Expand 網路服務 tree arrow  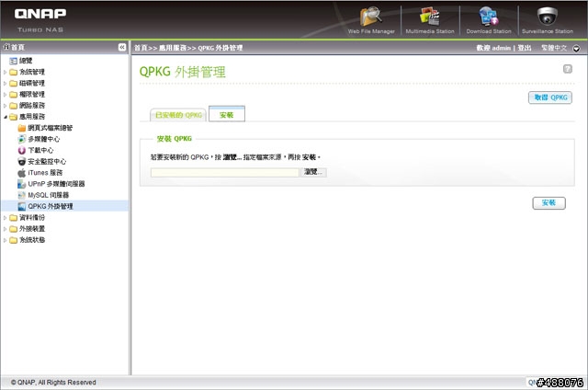[5, 106]
